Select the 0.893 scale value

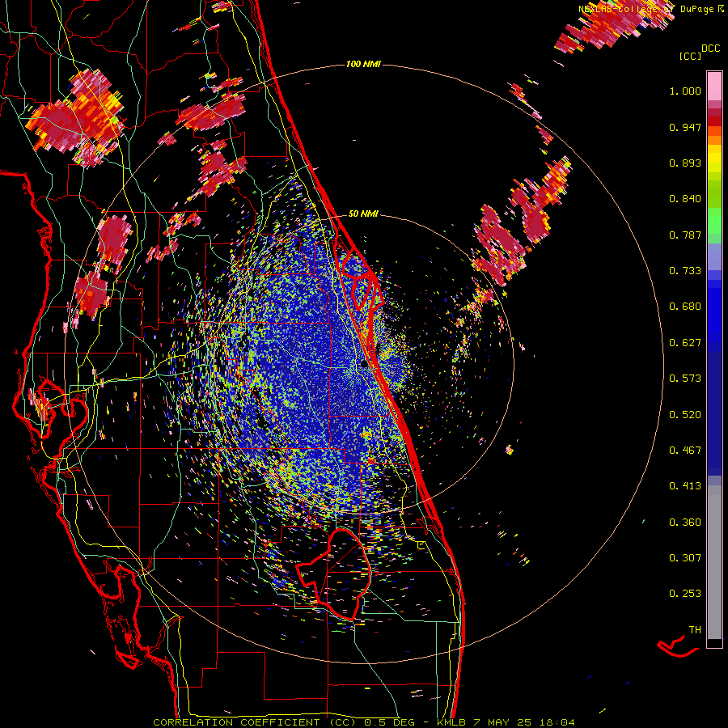point(685,163)
